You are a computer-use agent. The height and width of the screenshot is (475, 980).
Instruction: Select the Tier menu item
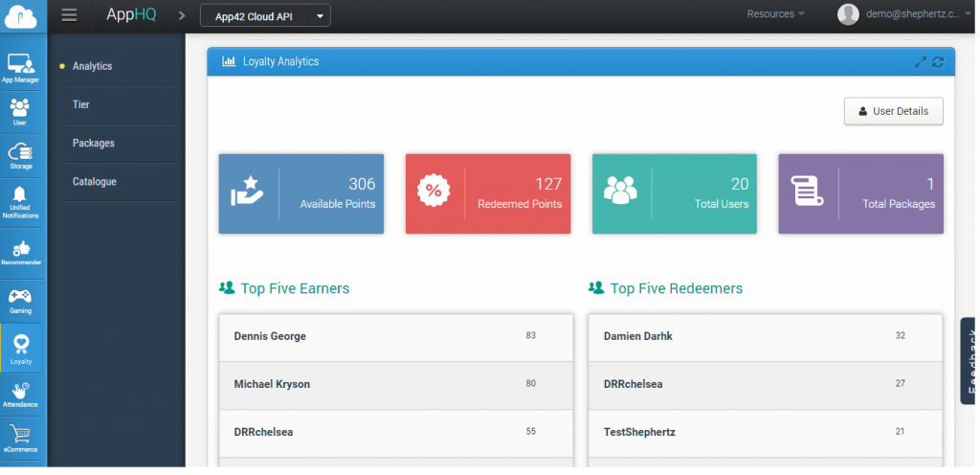point(81,104)
